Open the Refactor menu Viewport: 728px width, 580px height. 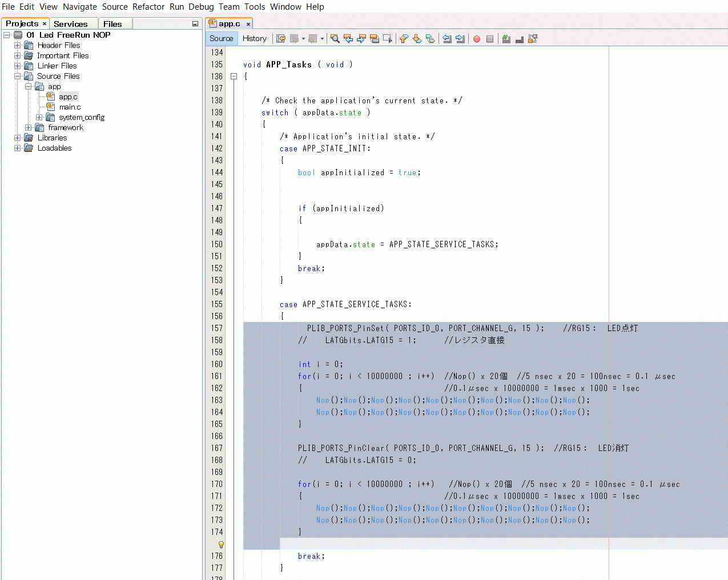(148, 7)
